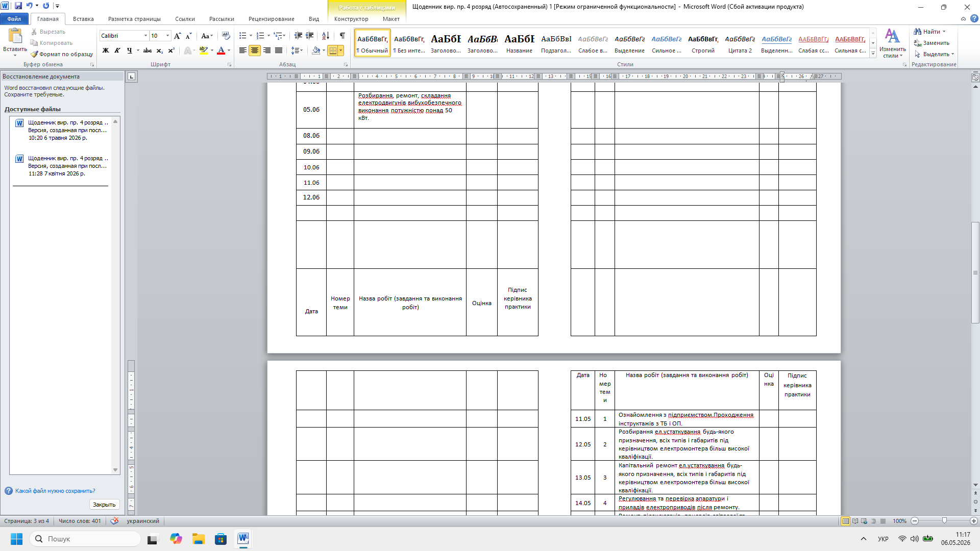Click the Redo repeat icon

pos(46,6)
